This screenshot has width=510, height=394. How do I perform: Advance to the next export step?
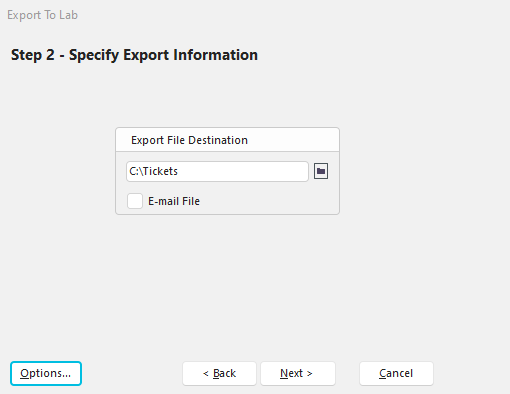pos(298,373)
